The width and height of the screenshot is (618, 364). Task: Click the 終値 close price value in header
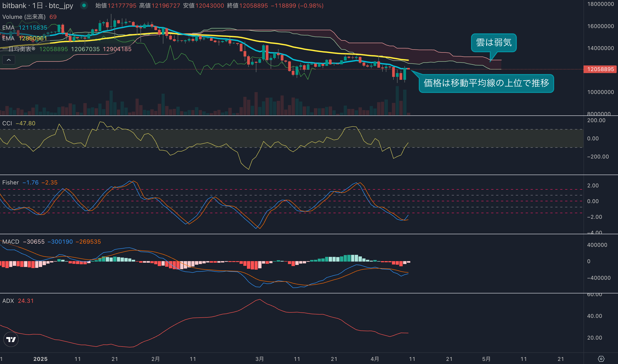pos(253,5)
